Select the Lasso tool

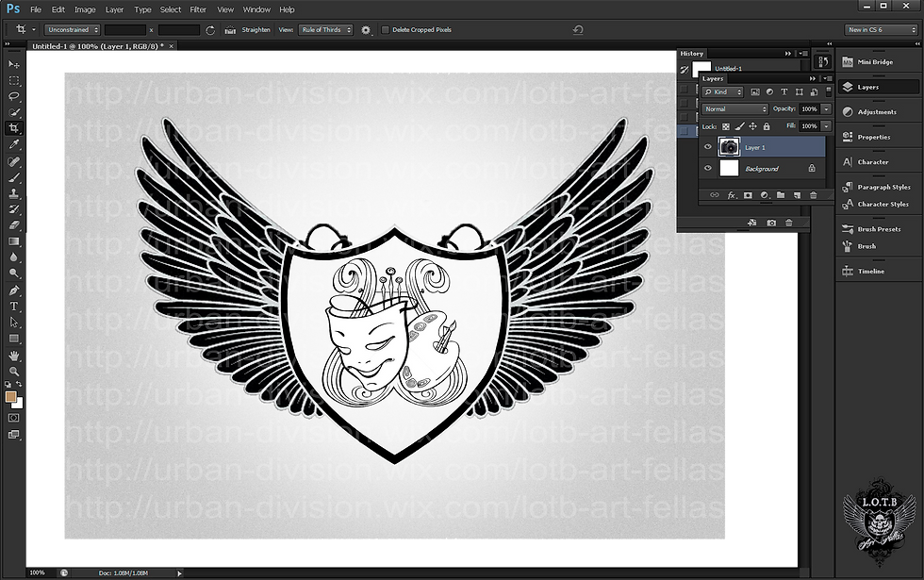pyautogui.click(x=14, y=96)
